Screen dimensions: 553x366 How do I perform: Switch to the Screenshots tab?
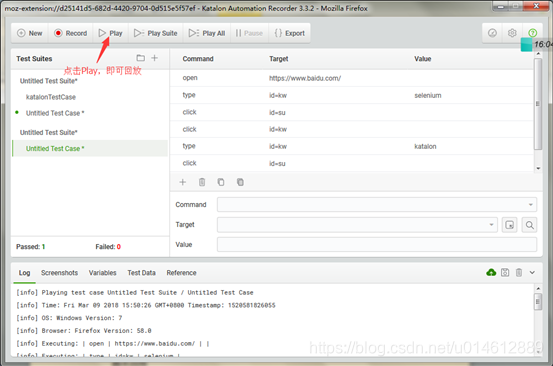click(x=59, y=273)
